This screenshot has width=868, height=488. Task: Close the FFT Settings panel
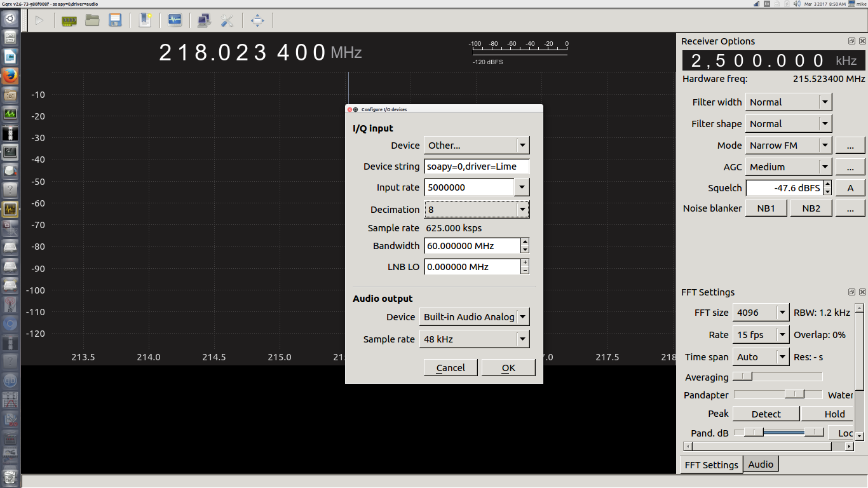coord(862,292)
